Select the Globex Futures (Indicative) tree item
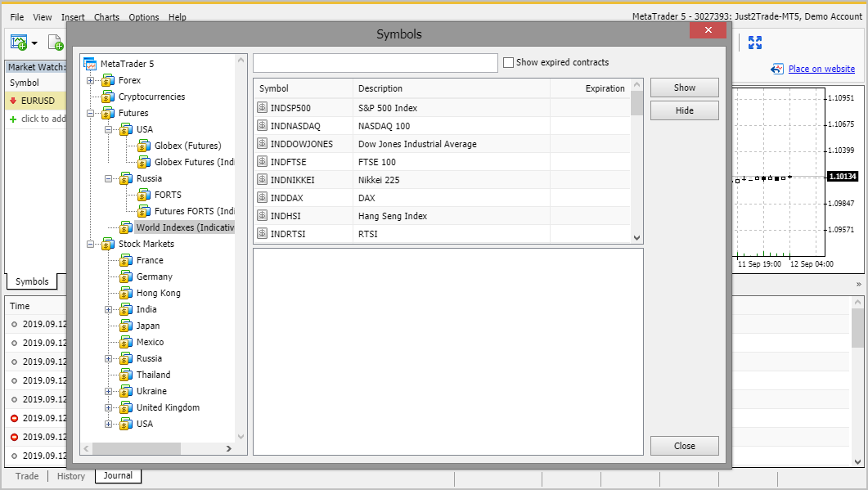Viewport: 868px width, 490px height. [194, 162]
